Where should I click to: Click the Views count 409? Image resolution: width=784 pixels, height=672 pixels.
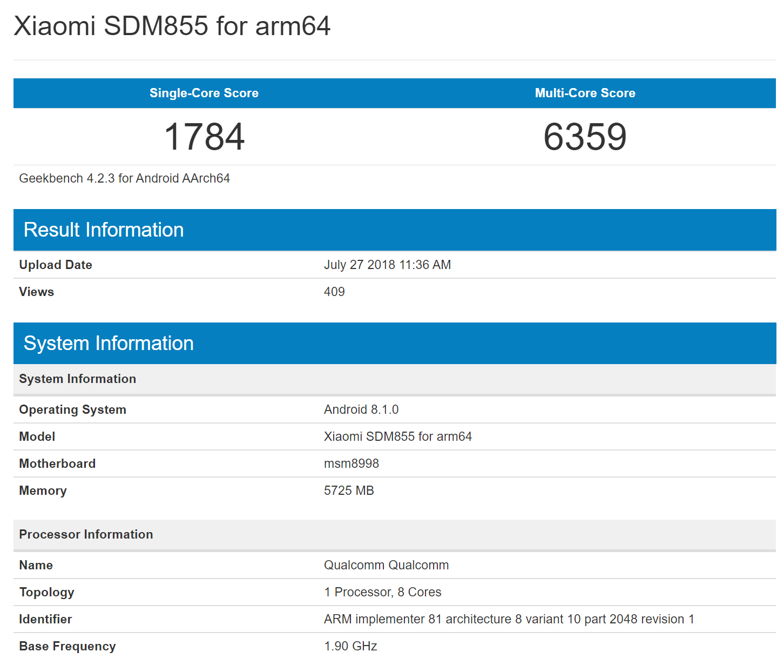[x=334, y=292]
